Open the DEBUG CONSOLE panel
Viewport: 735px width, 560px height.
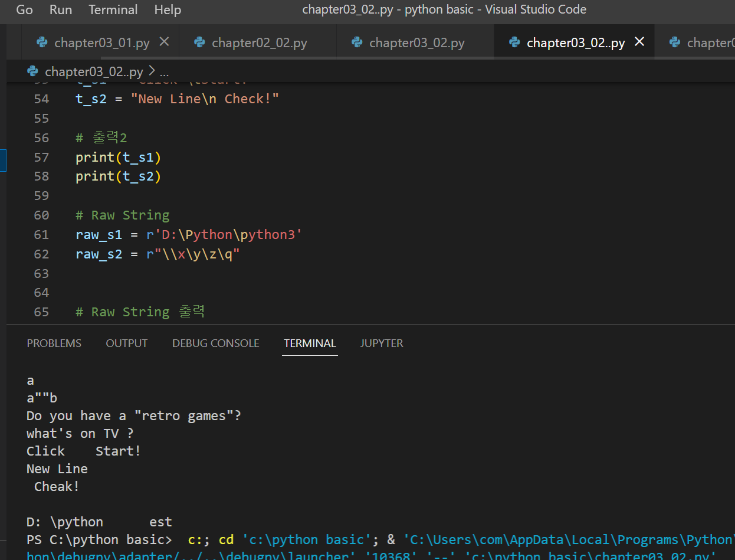[215, 343]
